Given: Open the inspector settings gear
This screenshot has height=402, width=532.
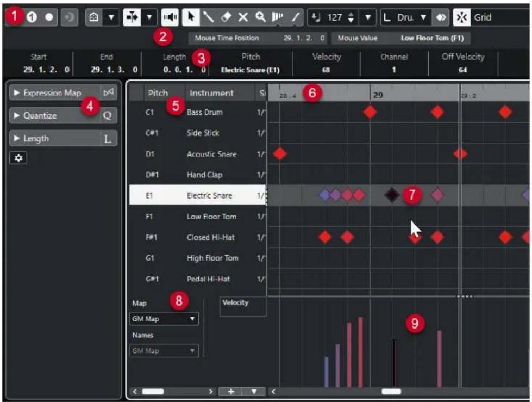Looking at the screenshot, I should 18,158.
